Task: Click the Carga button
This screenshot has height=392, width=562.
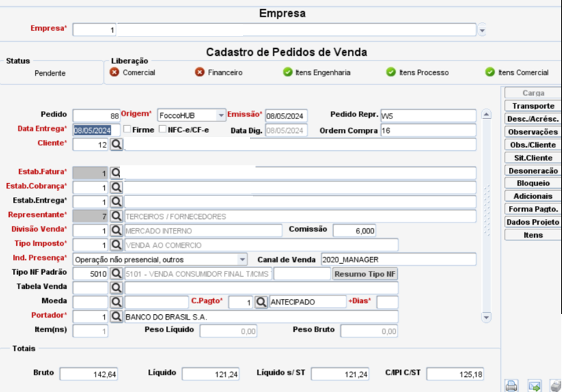Action: 533,93
